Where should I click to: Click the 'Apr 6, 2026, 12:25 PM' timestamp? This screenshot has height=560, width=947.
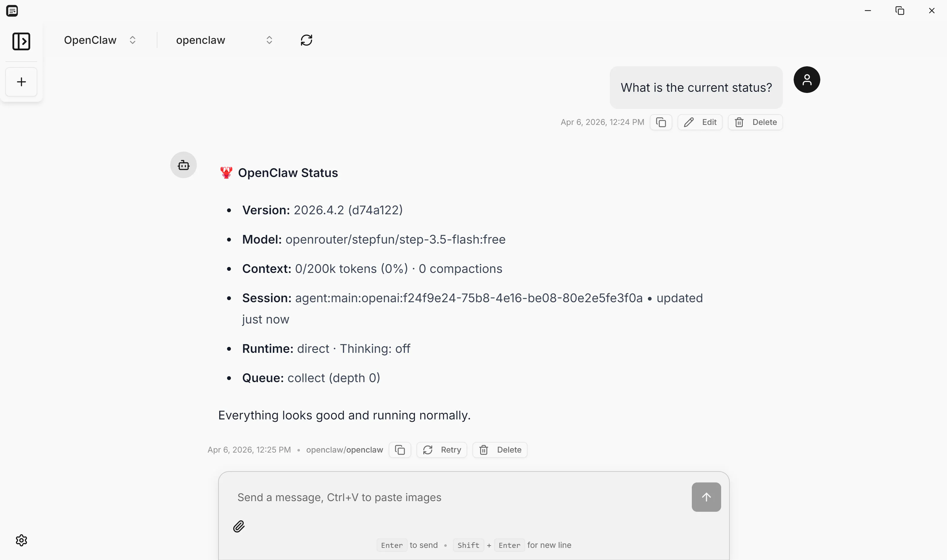click(249, 450)
